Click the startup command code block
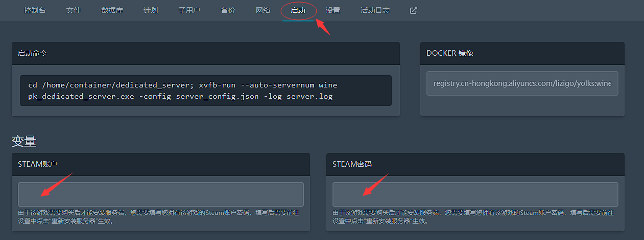 tap(206, 91)
